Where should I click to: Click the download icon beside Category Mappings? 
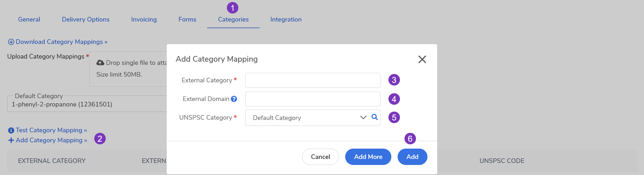coord(11,42)
